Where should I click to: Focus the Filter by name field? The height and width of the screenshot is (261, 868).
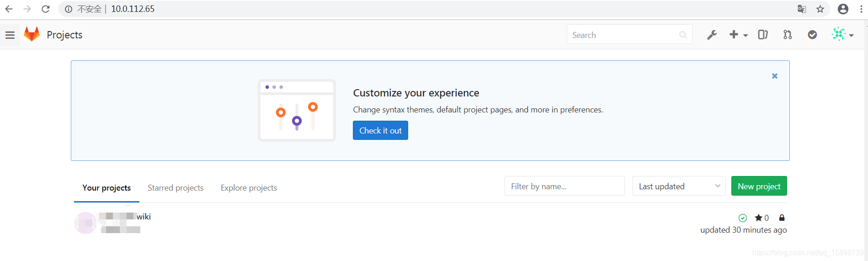coord(564,186)
